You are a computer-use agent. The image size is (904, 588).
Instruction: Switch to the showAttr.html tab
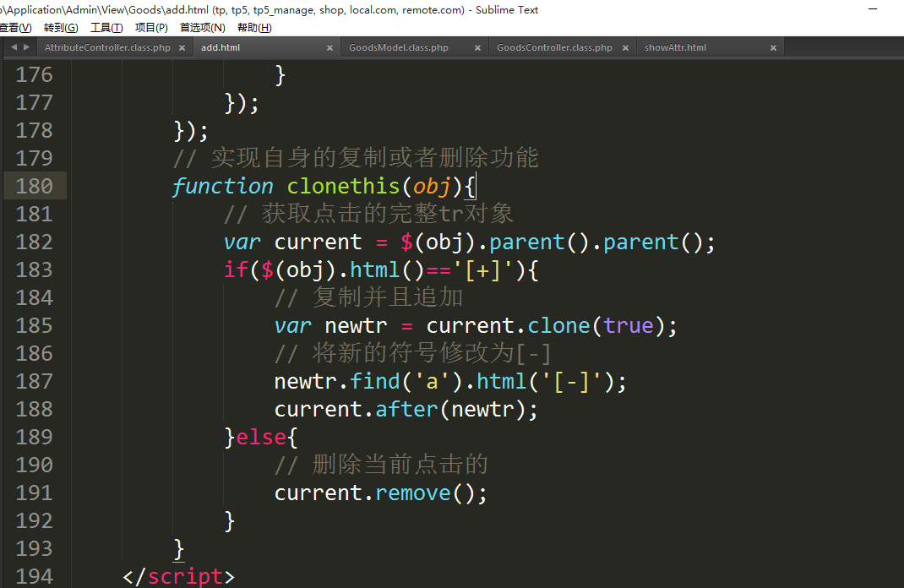click(x=675, y=48)
